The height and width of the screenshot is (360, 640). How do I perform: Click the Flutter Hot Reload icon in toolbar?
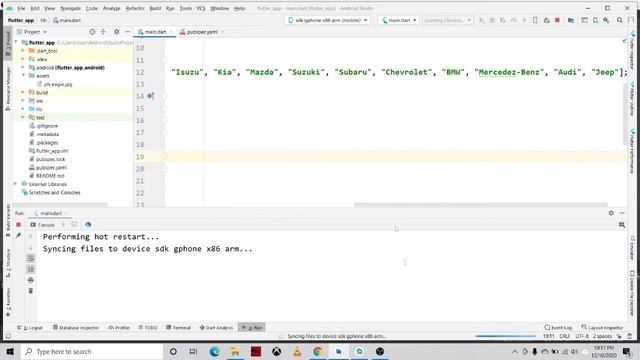point(524,20)
